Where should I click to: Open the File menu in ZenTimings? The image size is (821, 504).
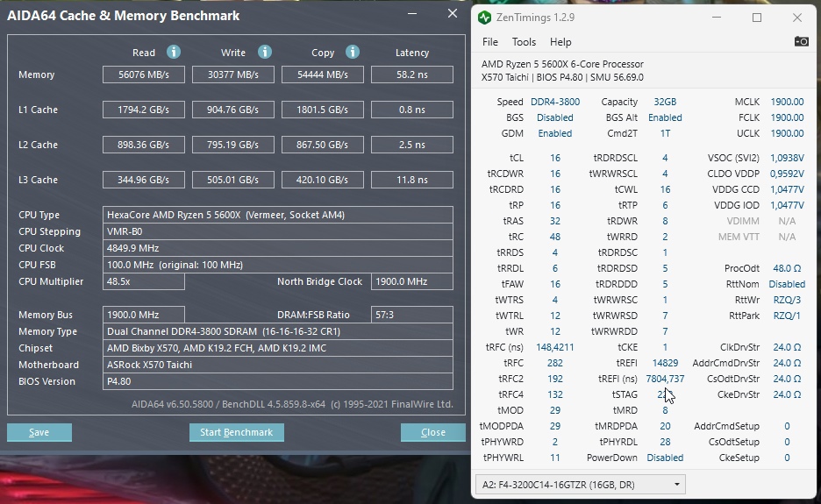coord(490,42)
